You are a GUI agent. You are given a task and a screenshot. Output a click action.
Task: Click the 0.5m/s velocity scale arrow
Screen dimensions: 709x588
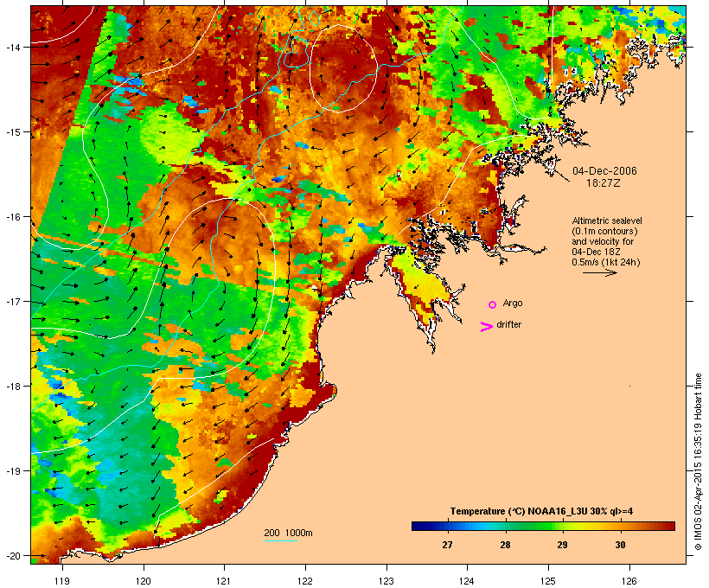[x=599, y=272]
